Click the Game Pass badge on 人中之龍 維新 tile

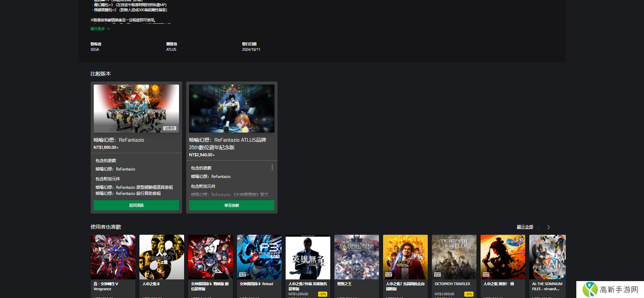(x=486, y=275)
